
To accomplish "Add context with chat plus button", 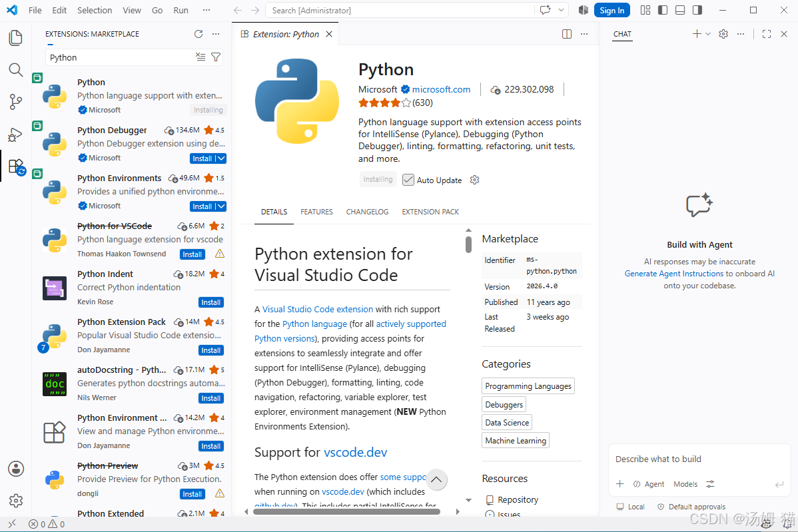I will click(x=620, y=484).
